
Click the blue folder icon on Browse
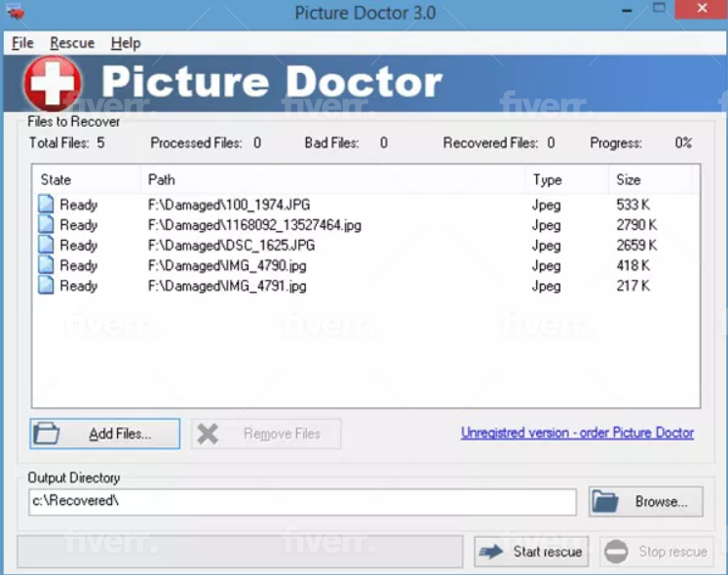point(605,502)
